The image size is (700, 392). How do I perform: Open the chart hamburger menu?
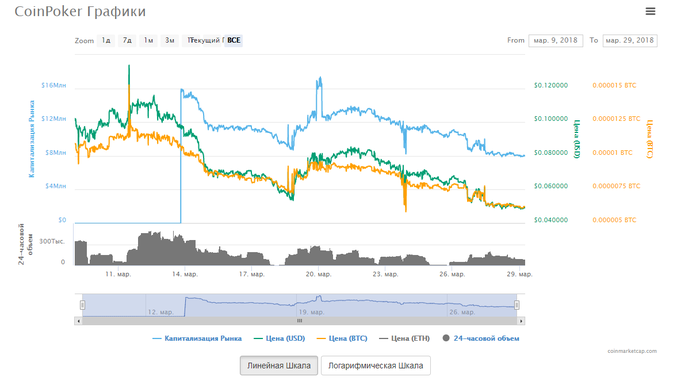650,11
